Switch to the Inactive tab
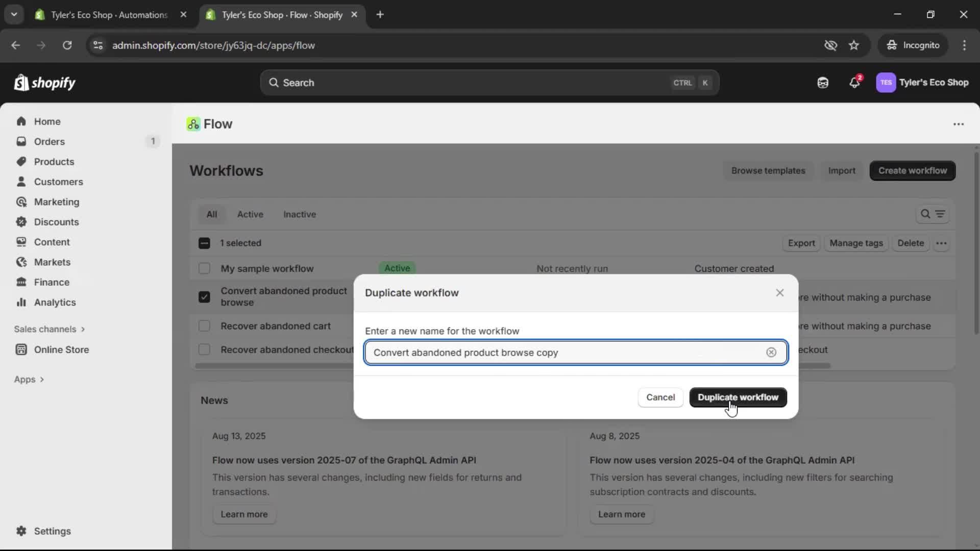Image resolution: width=980 pixels, height=551 pixels. tap(299, 214)
